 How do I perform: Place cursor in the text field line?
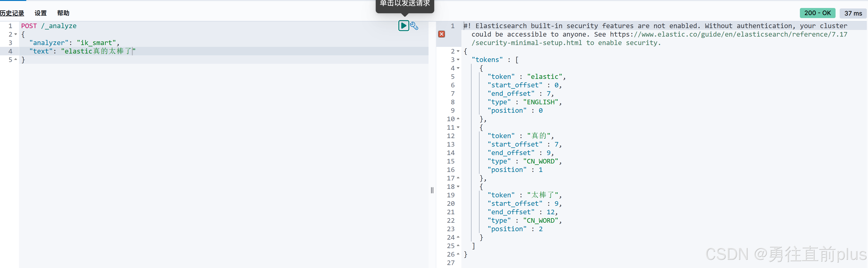(98, 51)
